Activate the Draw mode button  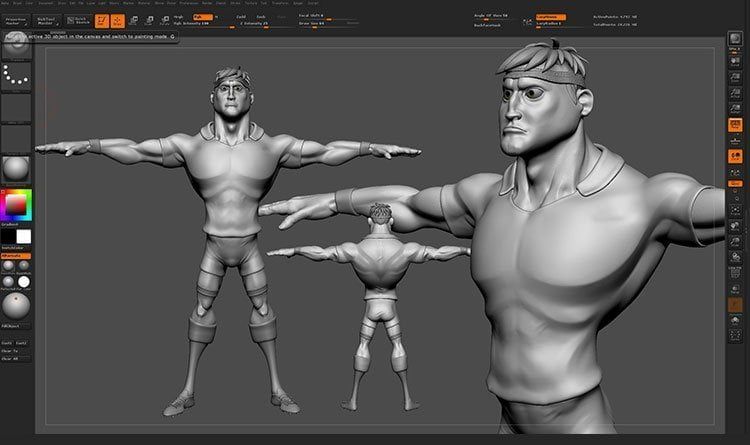point(118,21)
